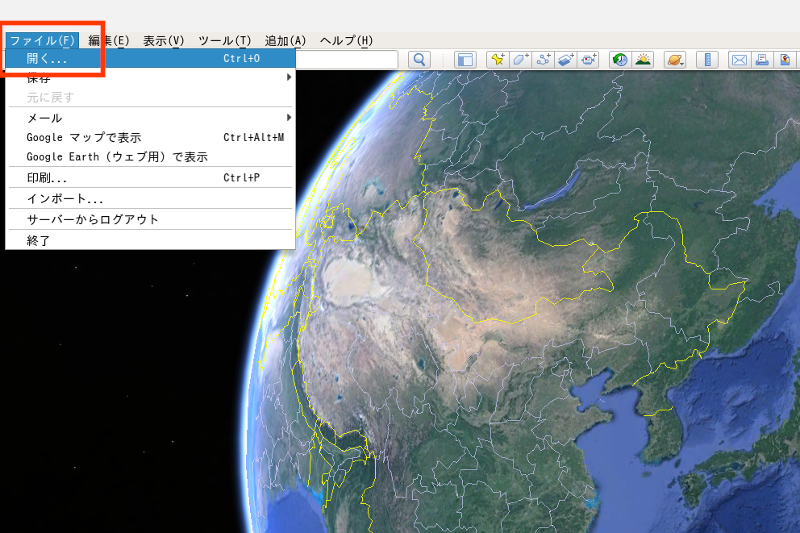The image size is (800, 533).
Task: Add a placemark with the pushpin icon
Action: pos(497,60)
